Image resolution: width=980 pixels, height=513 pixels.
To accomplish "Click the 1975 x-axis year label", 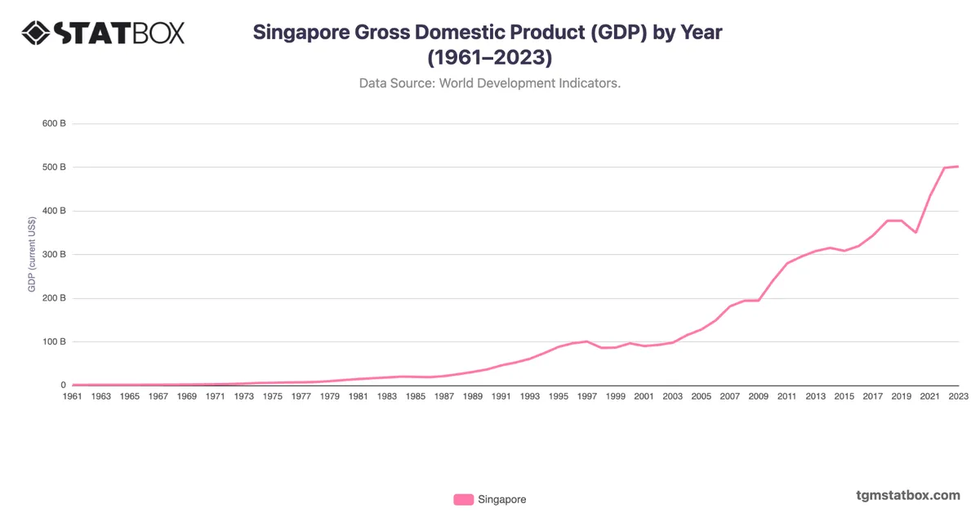I will (273, 396).
